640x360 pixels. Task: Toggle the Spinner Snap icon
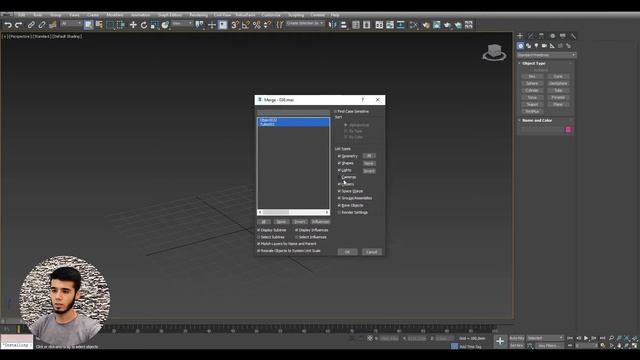click(267, 25)
